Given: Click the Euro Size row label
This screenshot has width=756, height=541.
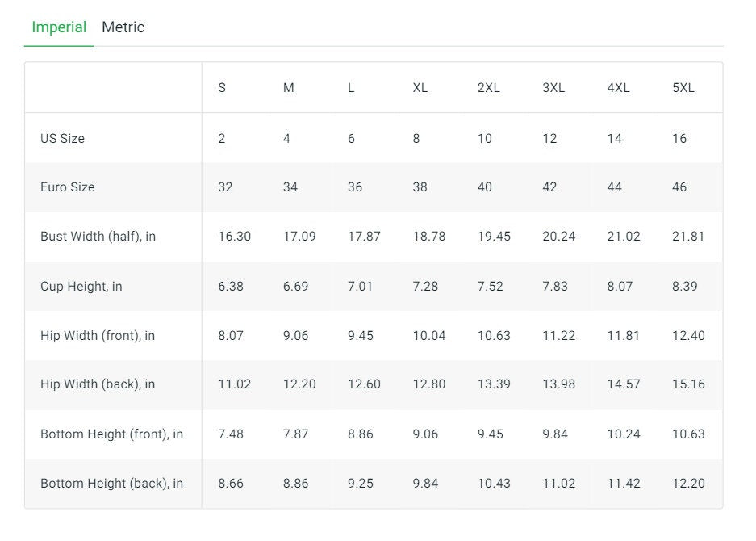Looking at the screenshot, I should (67, 187).
